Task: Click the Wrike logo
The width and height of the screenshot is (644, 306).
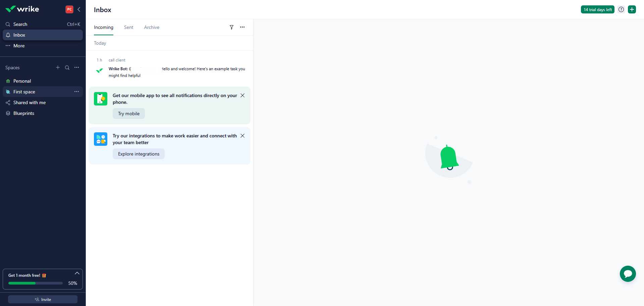Action: click(x=22, y=9)
